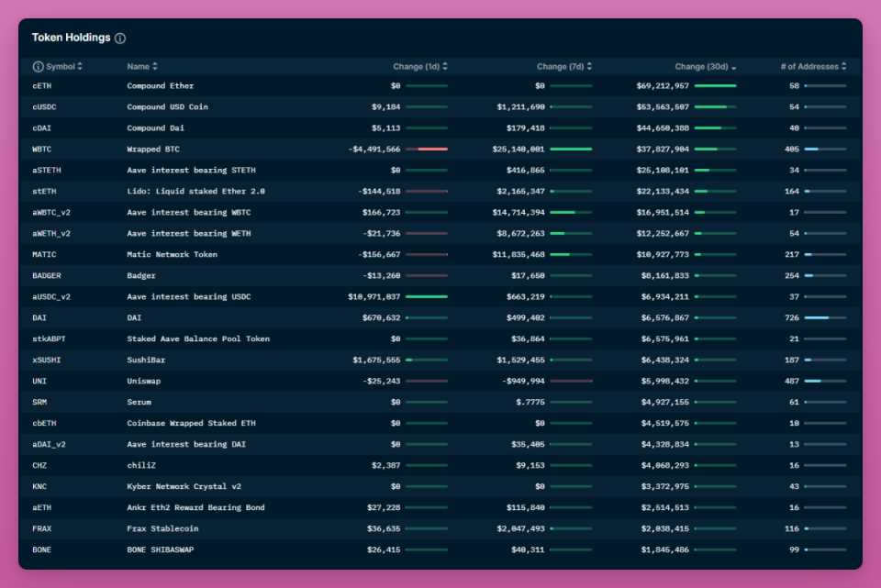Open the Frax Stablecoin token name
The height and width of the screenshot is (588, 881).
click(x=162, y=528)
